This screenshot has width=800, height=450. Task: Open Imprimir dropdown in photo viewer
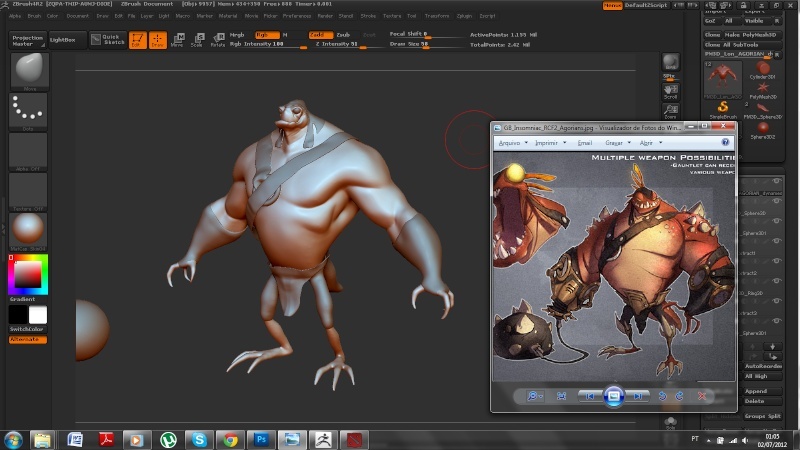pyautogui.click(x=551, y=143)
